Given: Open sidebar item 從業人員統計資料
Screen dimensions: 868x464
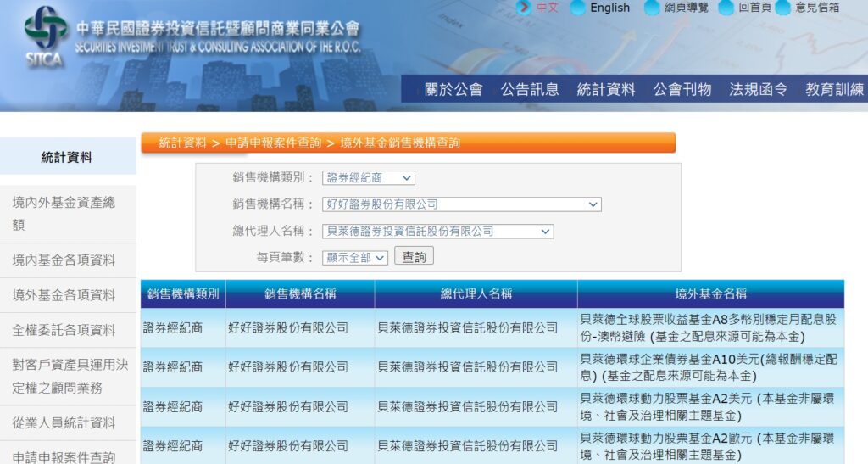Looking at the screenshot, I should [x=68, y=423].
